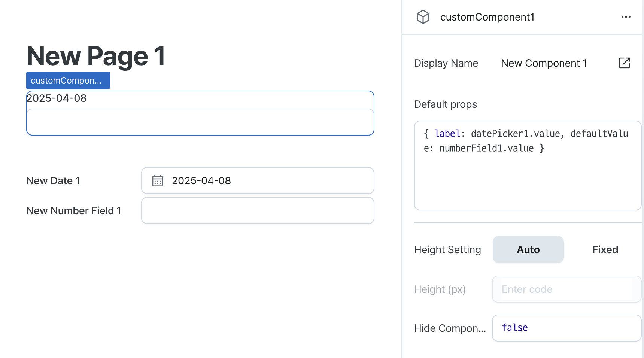Image resolution: width=644 pixels, height=358 pixels.
Task: Click the New Number Field 1 input
Action: click(x=258, y=210)
